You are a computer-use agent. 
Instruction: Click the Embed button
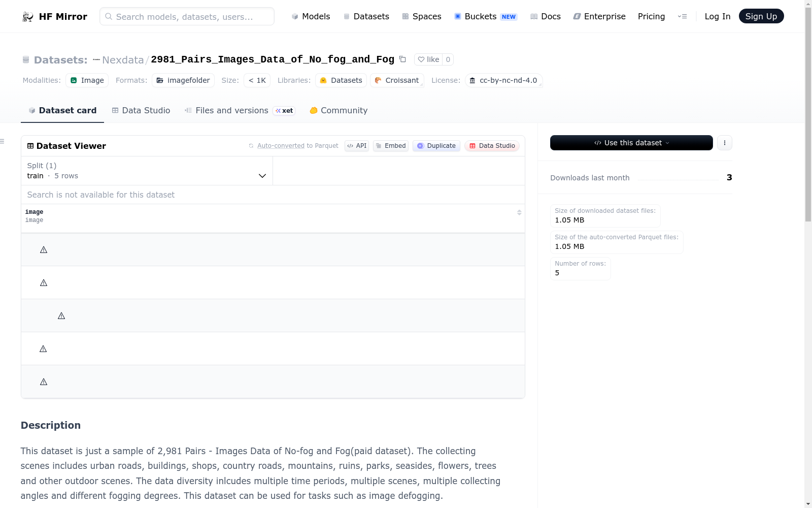point(391,146)
